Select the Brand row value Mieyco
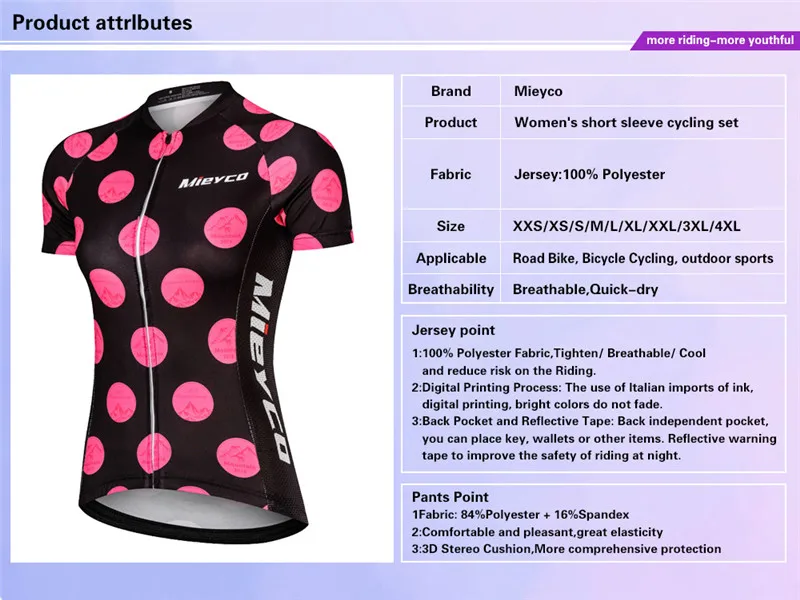800x600 pixels. [538, 91]
